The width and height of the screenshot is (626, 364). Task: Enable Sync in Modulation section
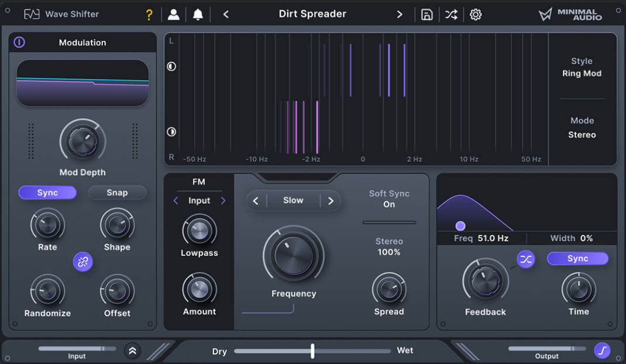point(47,193)
